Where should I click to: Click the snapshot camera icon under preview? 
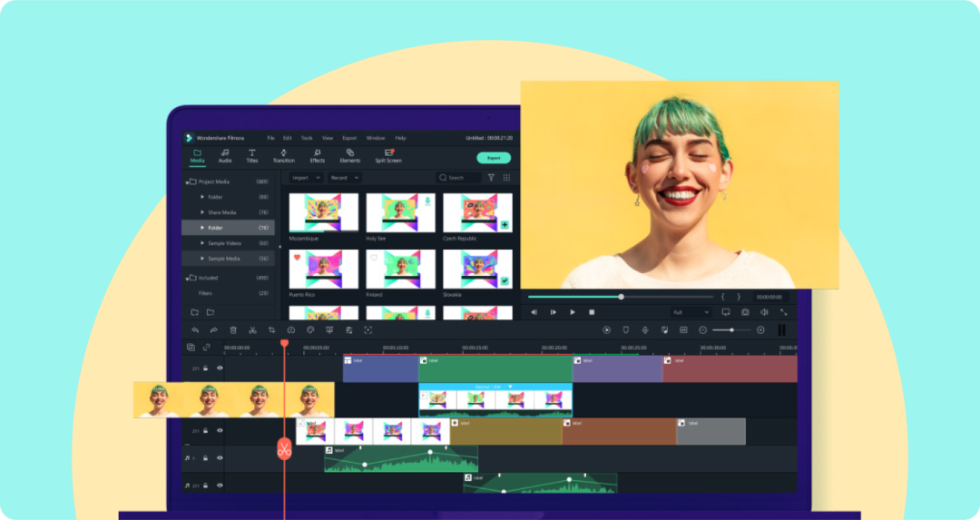tap(745, 312)
